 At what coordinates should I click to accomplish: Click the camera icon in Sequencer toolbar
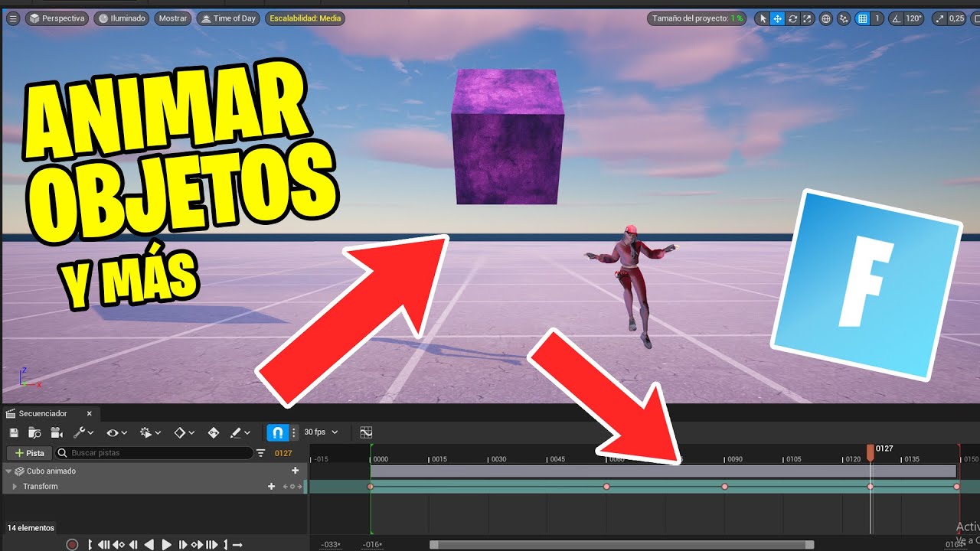56,433
